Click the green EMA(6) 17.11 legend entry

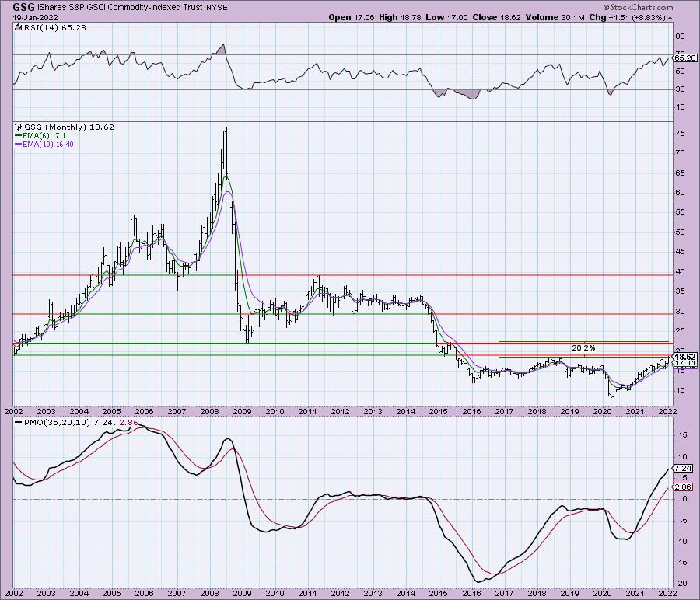(x=43, y=135)
